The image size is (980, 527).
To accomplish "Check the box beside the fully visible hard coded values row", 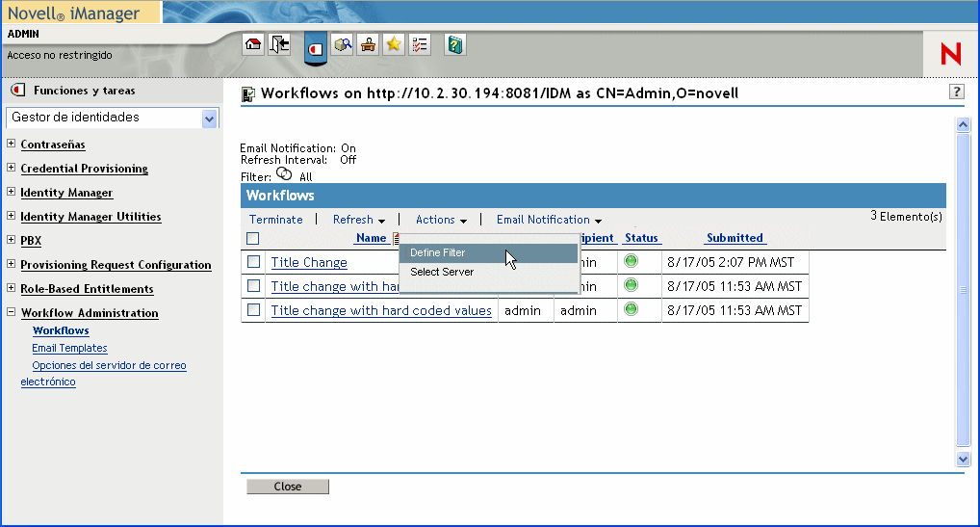I will [253, 309].
